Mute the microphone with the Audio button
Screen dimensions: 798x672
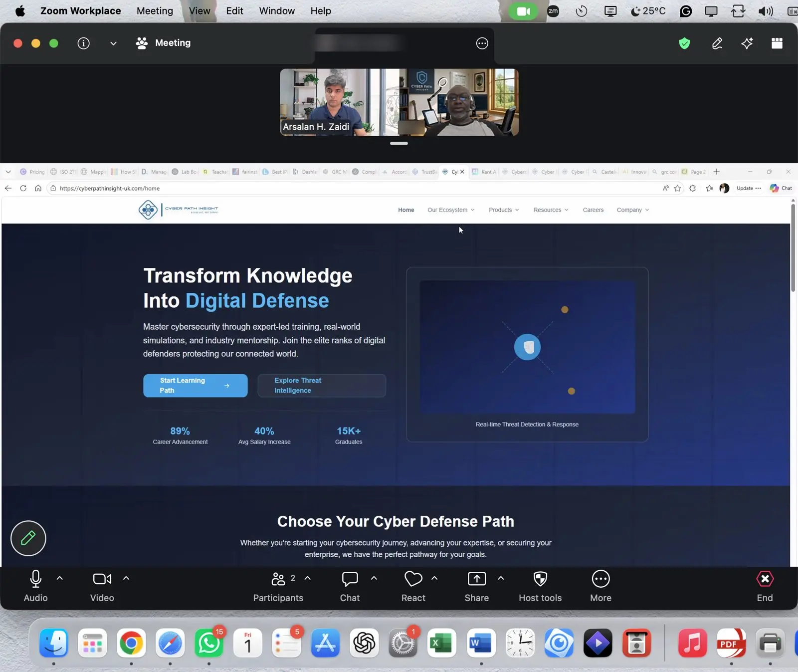pos(35,586)
